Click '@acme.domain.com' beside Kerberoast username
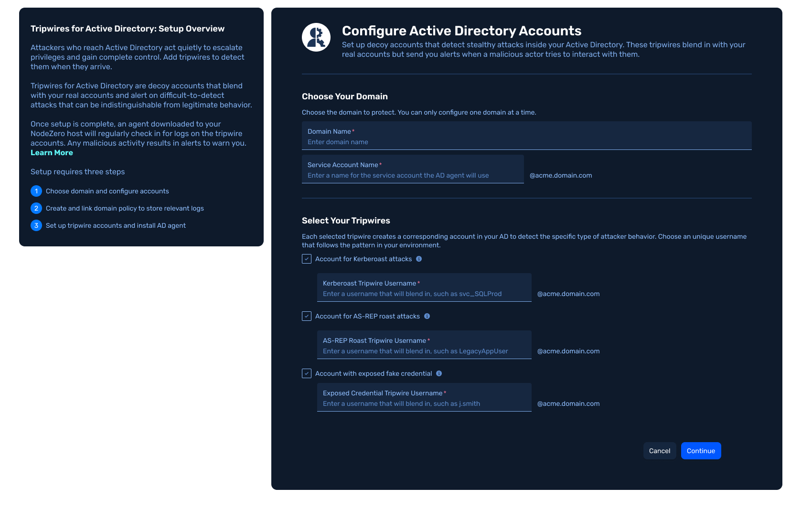Image resolution: width=812 pixels, height=509 pixels. pos(568,294)
